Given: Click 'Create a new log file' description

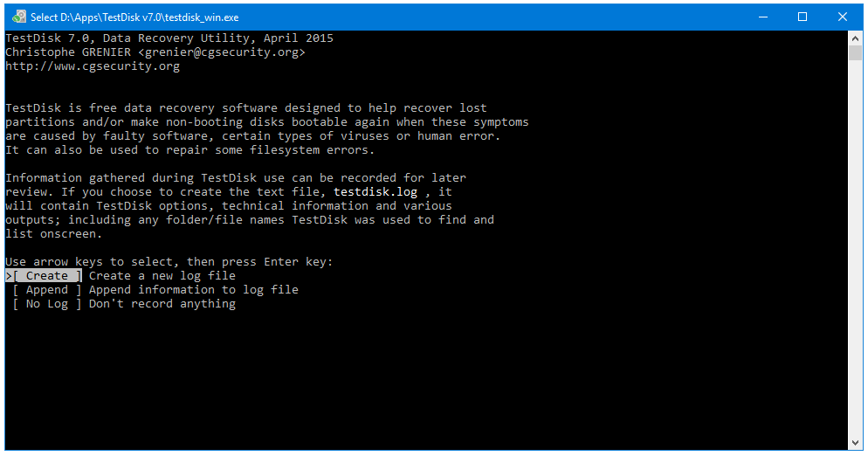Looking at the screenshot, I should coord(162,275).
